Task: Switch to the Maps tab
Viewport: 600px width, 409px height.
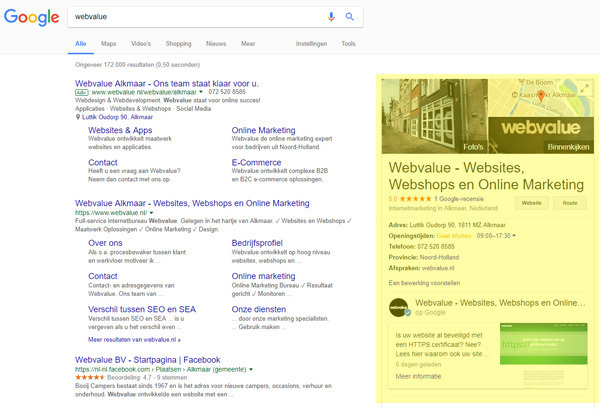Action: point(109,44)
